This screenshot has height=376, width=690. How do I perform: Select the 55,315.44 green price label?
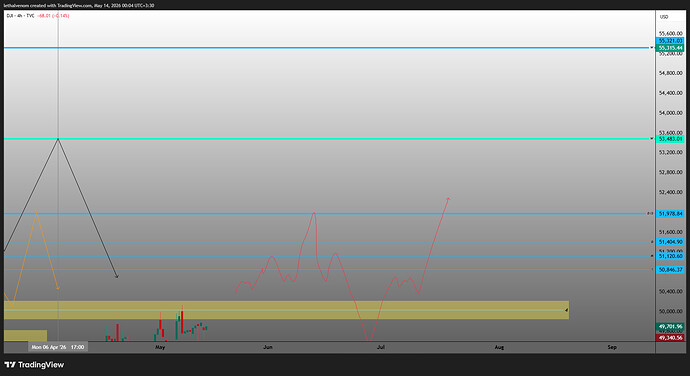(670, 48)
